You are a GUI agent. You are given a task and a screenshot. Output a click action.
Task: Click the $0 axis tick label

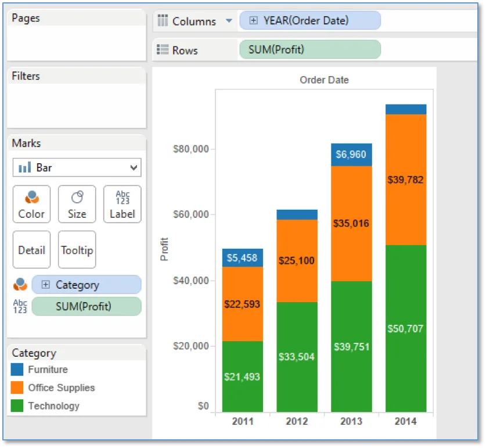(x=203, y=406)
